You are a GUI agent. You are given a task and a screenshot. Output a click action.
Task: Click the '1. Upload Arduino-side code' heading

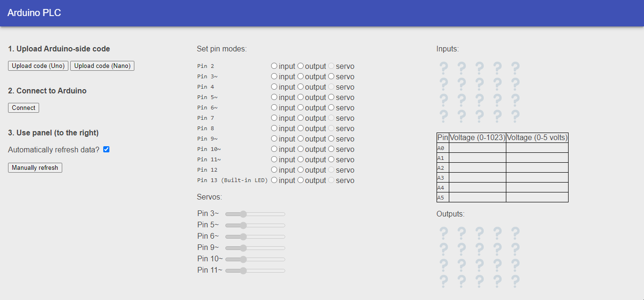coord(59,49)
